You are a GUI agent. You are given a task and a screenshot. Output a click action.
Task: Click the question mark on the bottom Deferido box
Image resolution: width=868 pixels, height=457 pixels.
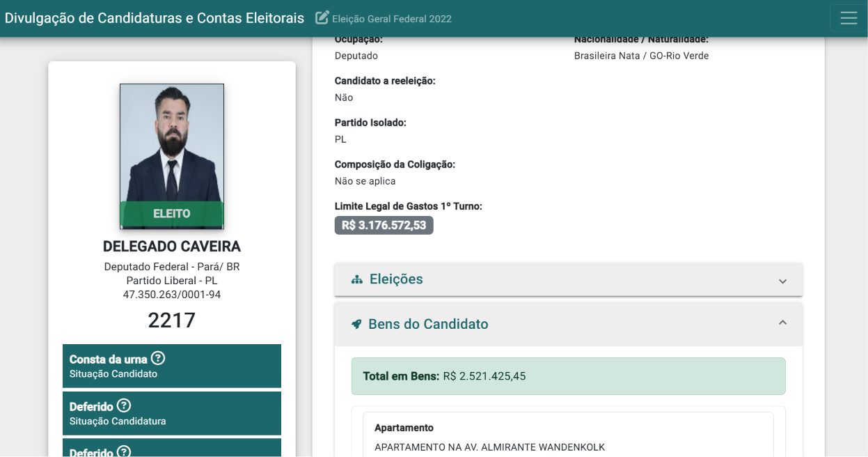tap(124, 451)
